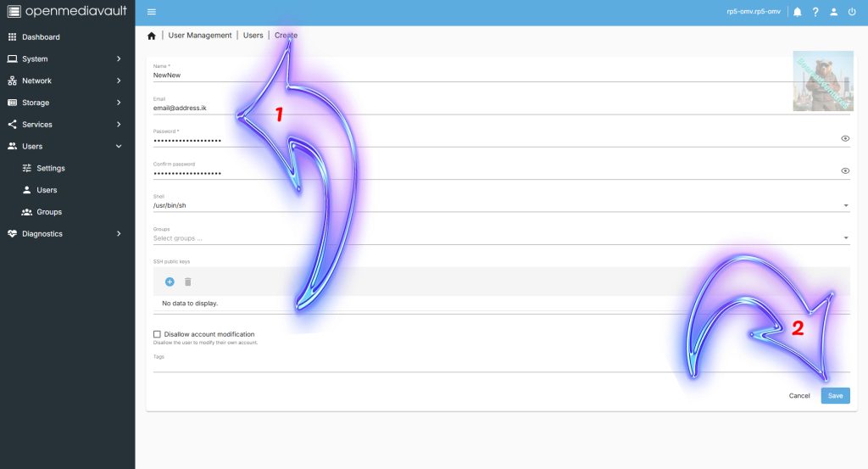Click the Save button
This screenshot has width=868, height=469.
coord(835,396)
